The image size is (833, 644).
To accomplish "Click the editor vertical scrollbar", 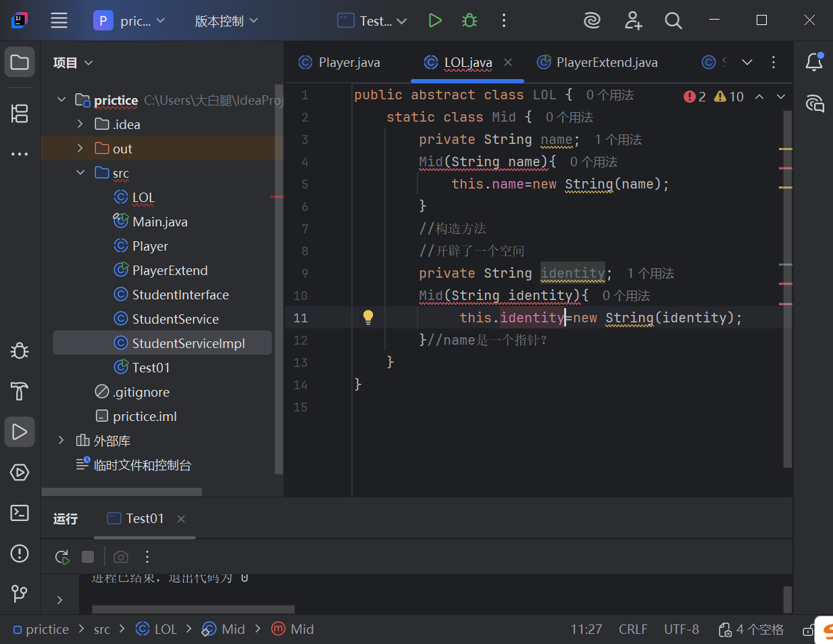I will coord(787,289).
